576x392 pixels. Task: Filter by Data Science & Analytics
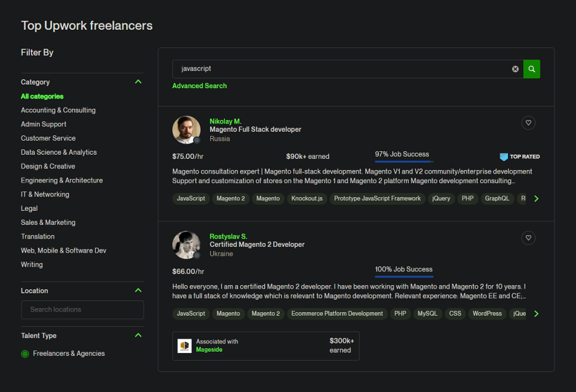(x=59, y=152)
